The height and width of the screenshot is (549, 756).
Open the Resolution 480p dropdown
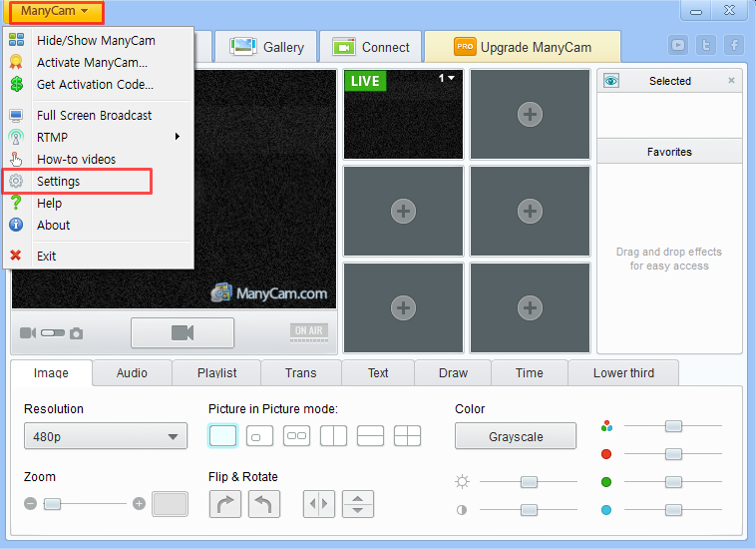pyautogui.click(x=106, y=436)
